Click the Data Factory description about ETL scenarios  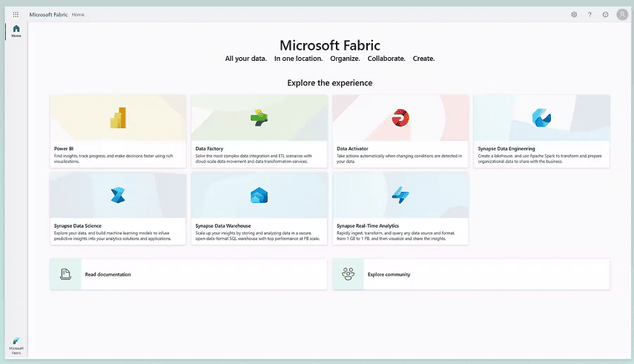(x=254, y=159)
